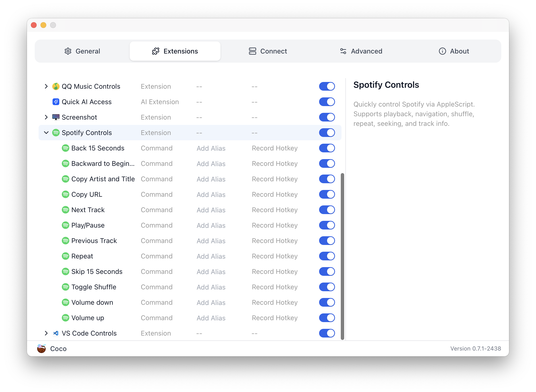Click the gear icon on the General tab

pyautogui.click(x=68, y=51)
